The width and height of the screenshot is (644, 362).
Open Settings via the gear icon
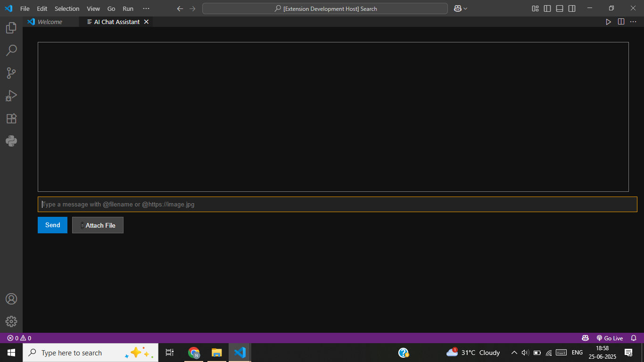point(11,321)
